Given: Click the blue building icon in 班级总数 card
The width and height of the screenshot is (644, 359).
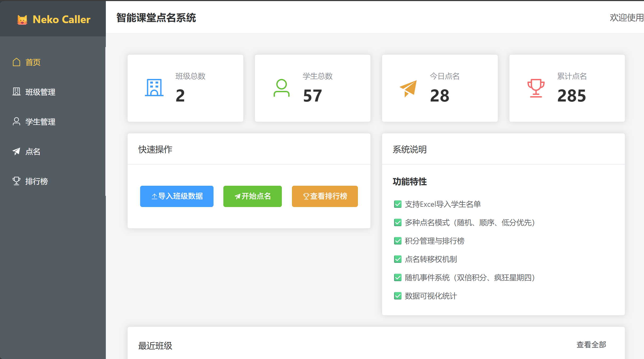Looking at the screenshot, I should coord(154,88).
